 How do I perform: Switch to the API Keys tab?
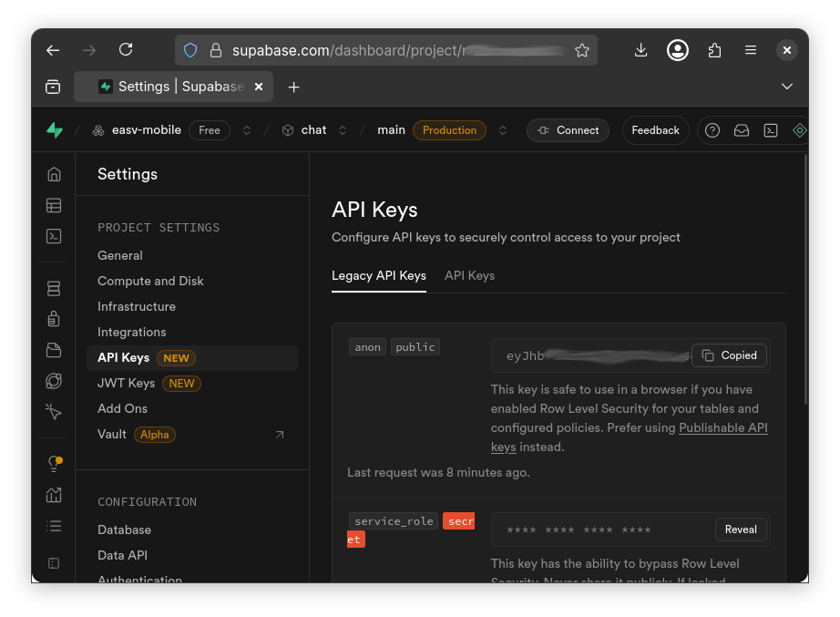click(x=469, y=275)
